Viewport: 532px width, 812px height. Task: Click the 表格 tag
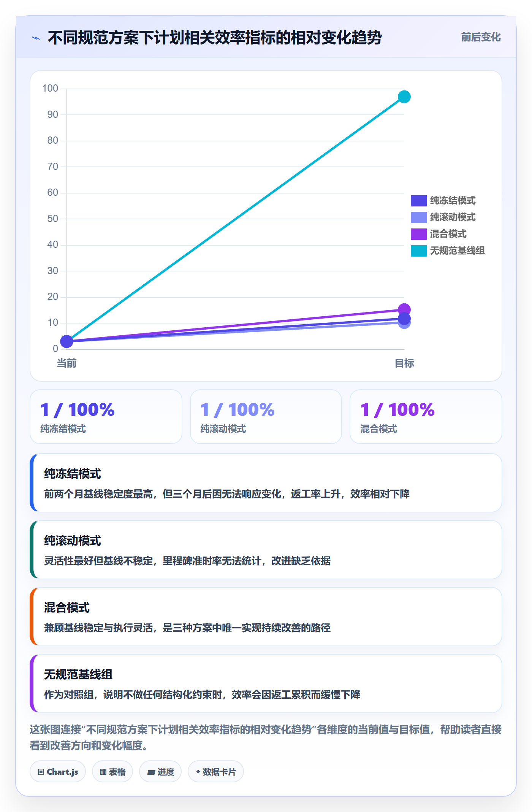pos(112,772)
